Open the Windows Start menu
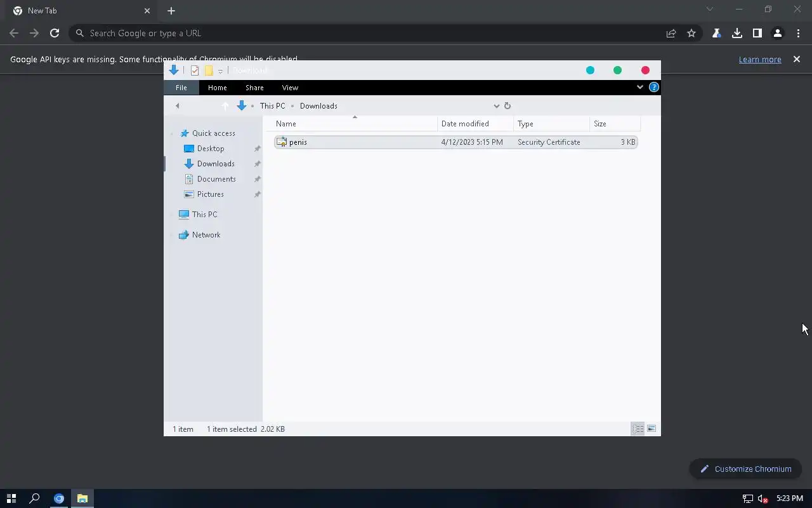Image resolution: width=812 pixels, height=508 pixels. [x=11, y=498]
